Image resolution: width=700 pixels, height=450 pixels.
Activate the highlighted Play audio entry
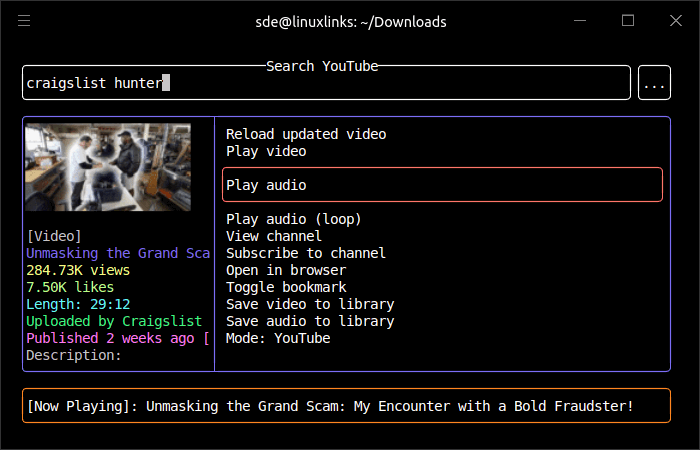tap(441, 185)
